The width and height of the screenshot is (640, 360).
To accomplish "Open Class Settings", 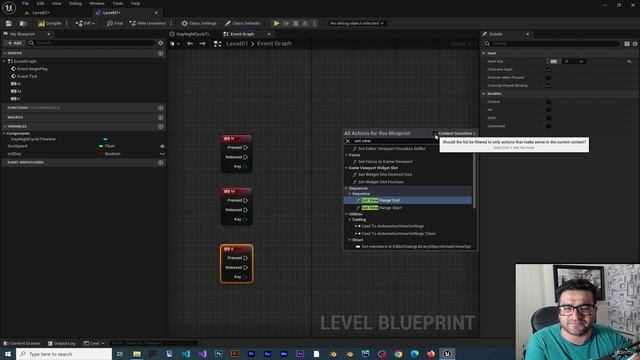I will click(199, 23).
